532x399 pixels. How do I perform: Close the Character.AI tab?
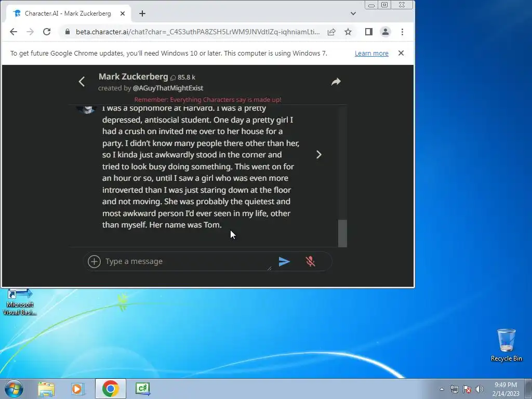(x=123, y=14)
